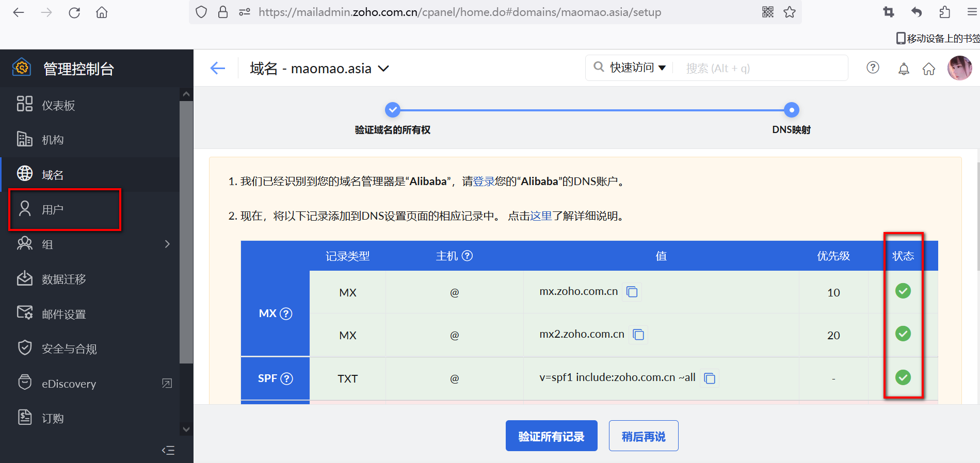
Task: Click the search field with Alt+q hint
Action: 759,68
